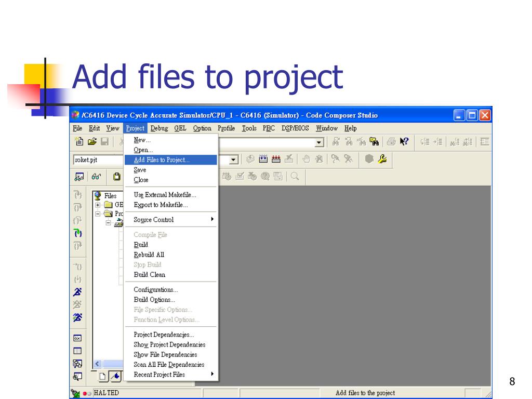
Task: Select Add Files to Project menu entry
Action: pos(170,160)
